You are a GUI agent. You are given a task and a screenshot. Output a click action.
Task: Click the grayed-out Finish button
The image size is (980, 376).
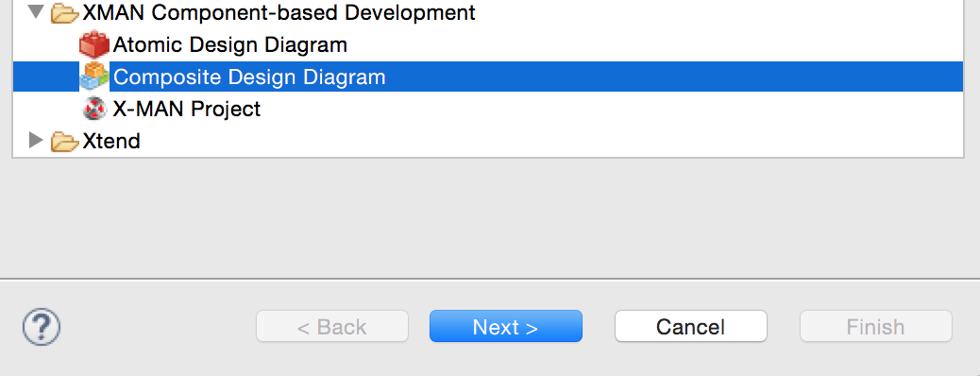point(875,327)
